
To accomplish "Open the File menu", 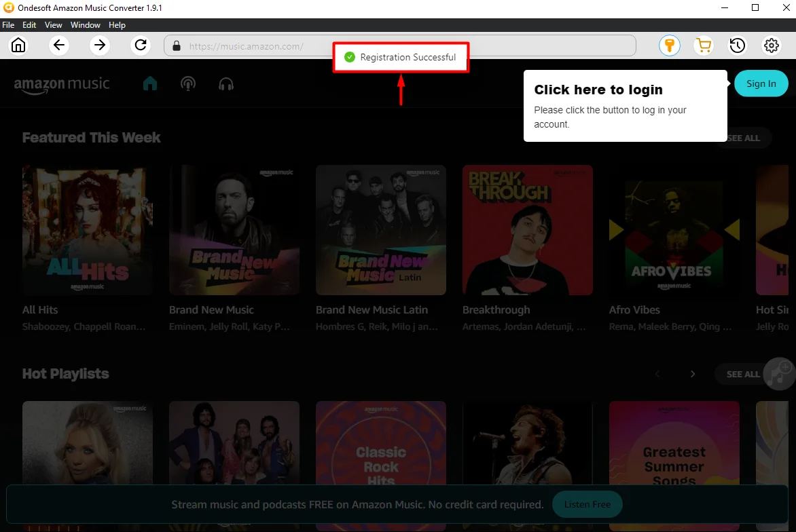I will (8, 25).
